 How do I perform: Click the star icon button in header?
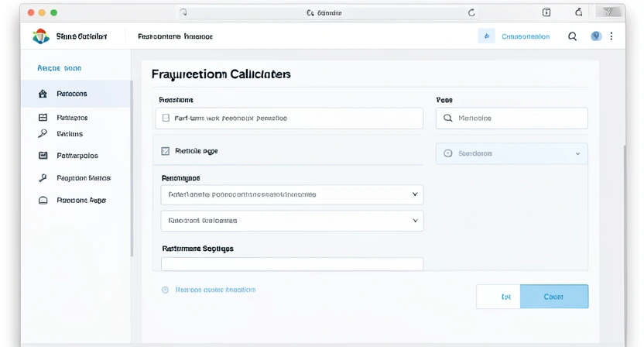coord(487,36)
